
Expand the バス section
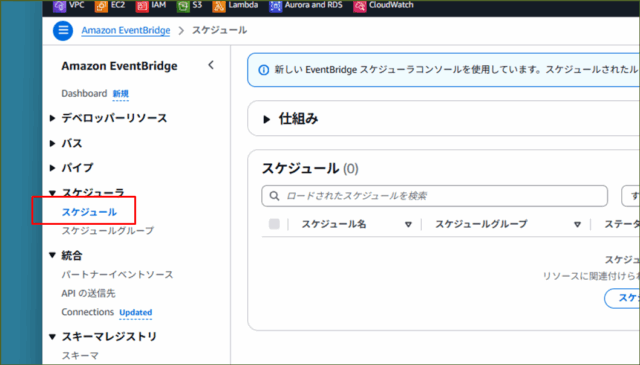point(52,143)
